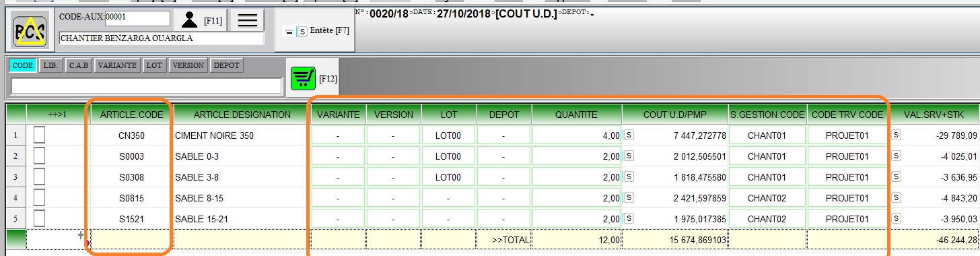Click S icon beside value -4 025,01
Image resolution: width=980 pixels, height=256 pixels.
coord(896,156)
